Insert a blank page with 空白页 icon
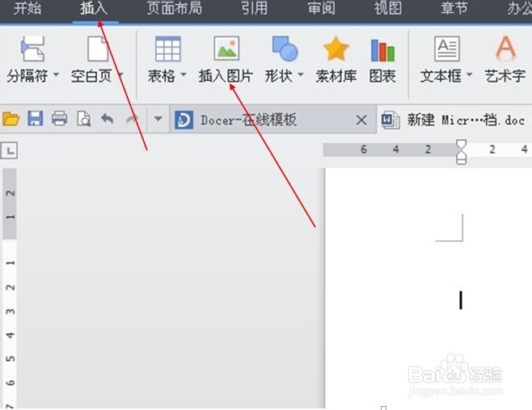 tap(98, 49)
